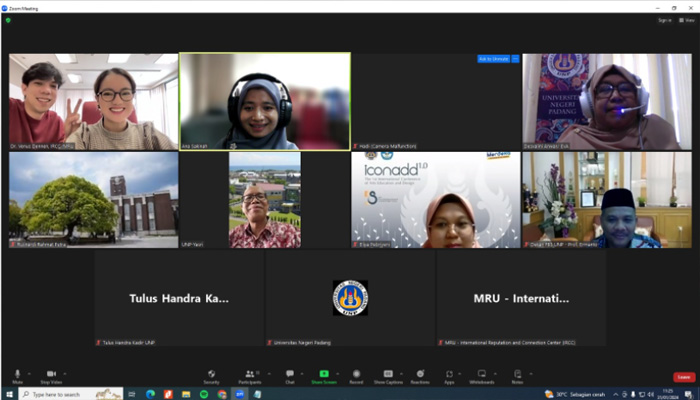The width and height of the screenshot is (700, 400).
Task: Click Ask to Unmute button
Action: [x=493, y=59]
